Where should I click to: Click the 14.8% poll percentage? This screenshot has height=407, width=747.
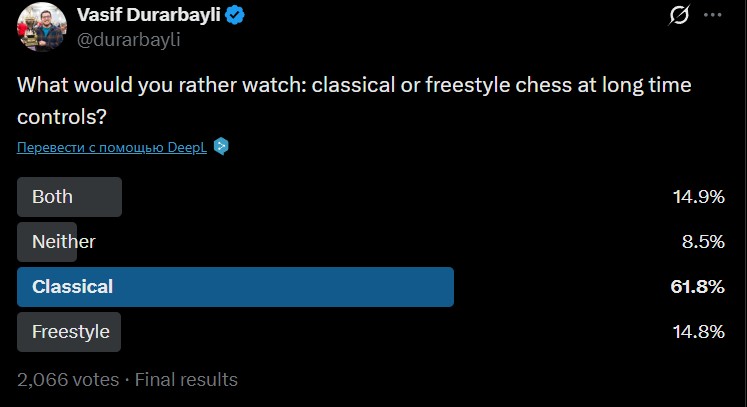[698, 332]
